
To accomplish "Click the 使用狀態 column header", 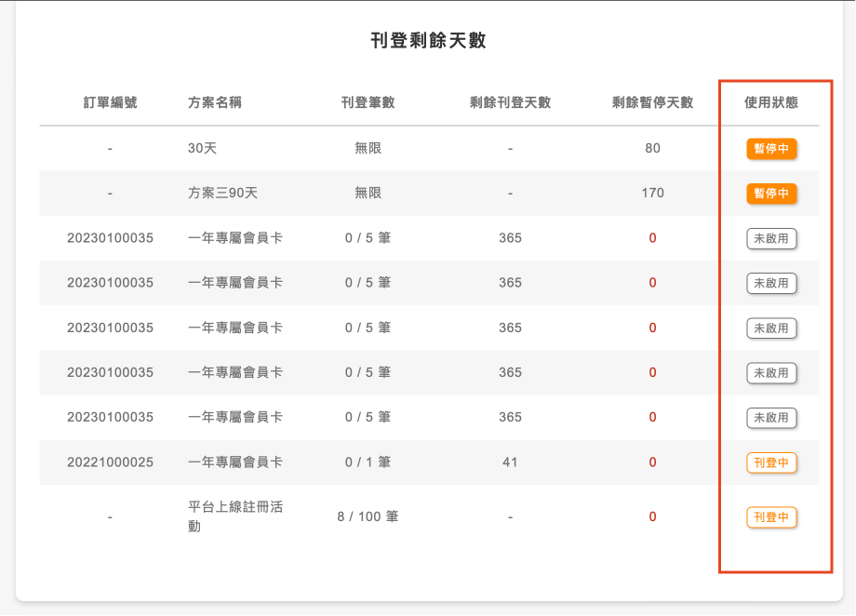I will point(771,102).
